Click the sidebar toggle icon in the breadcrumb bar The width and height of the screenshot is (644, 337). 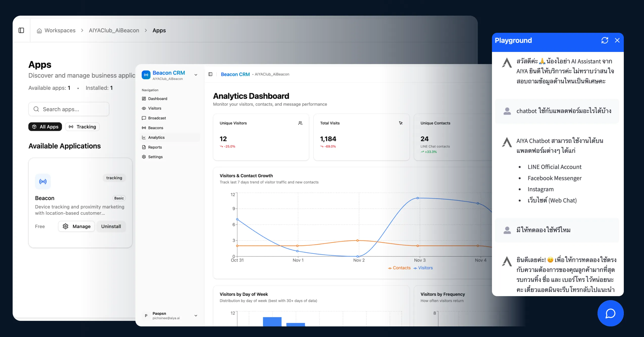pos(21,30)
